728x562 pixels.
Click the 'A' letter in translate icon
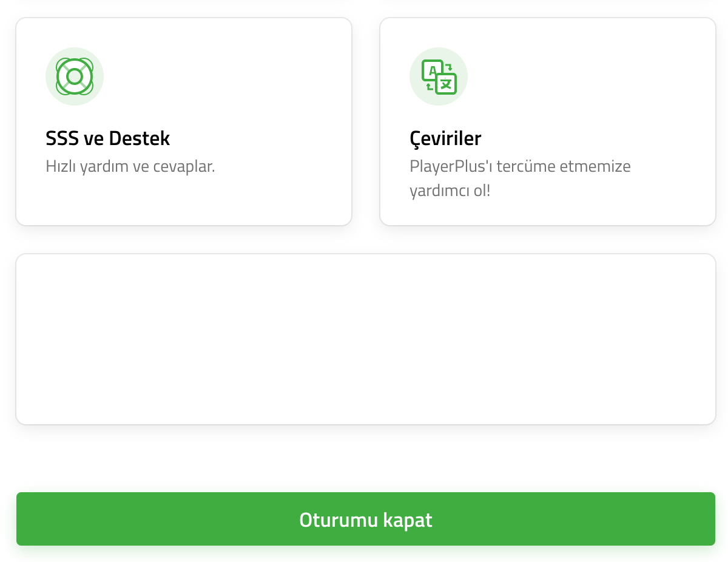click(x=432, y=70)
